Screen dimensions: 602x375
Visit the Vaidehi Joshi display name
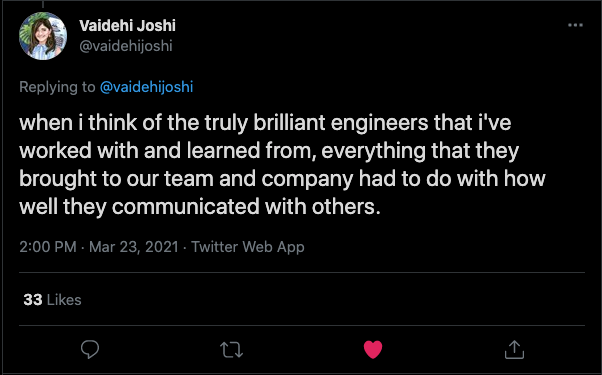click(x=127, y=26)
